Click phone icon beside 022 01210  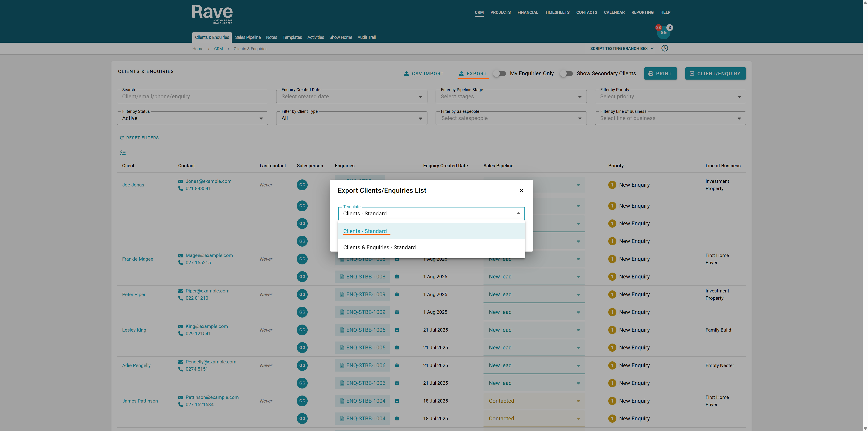(x=181, y=298)
